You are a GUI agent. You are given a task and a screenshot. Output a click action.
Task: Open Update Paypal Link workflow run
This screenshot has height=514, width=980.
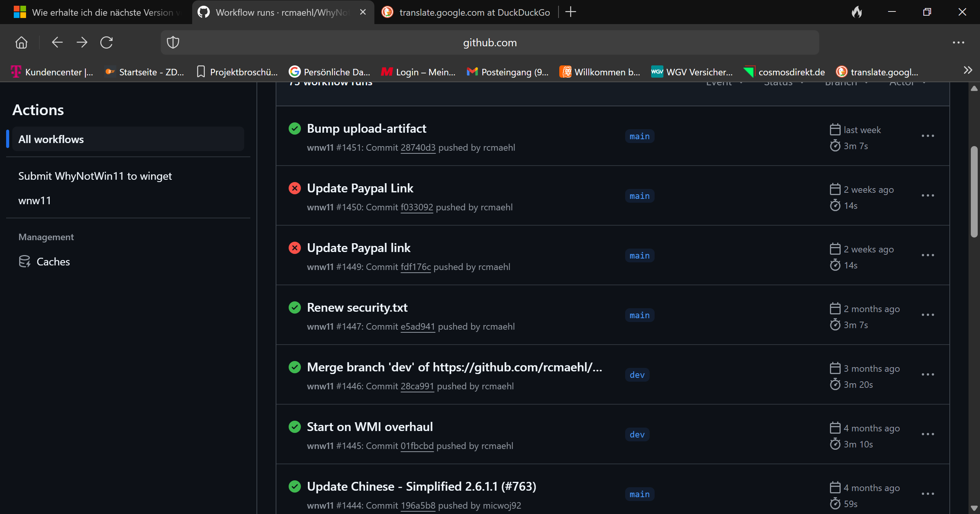click(360, 188)
